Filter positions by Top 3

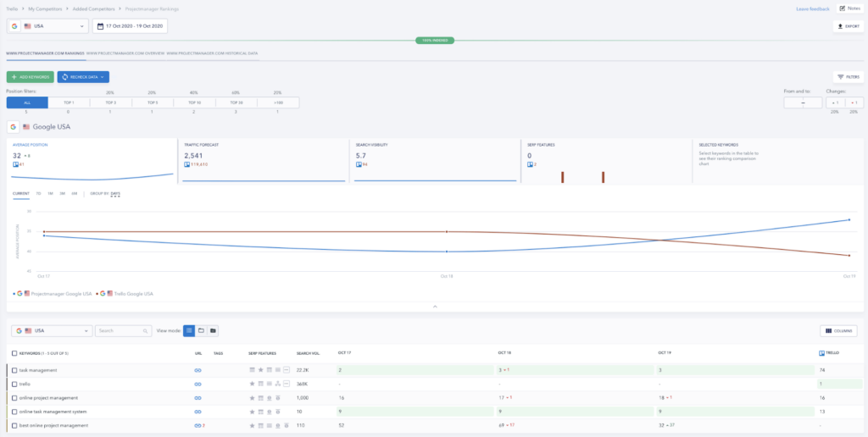tap(111, 102)
